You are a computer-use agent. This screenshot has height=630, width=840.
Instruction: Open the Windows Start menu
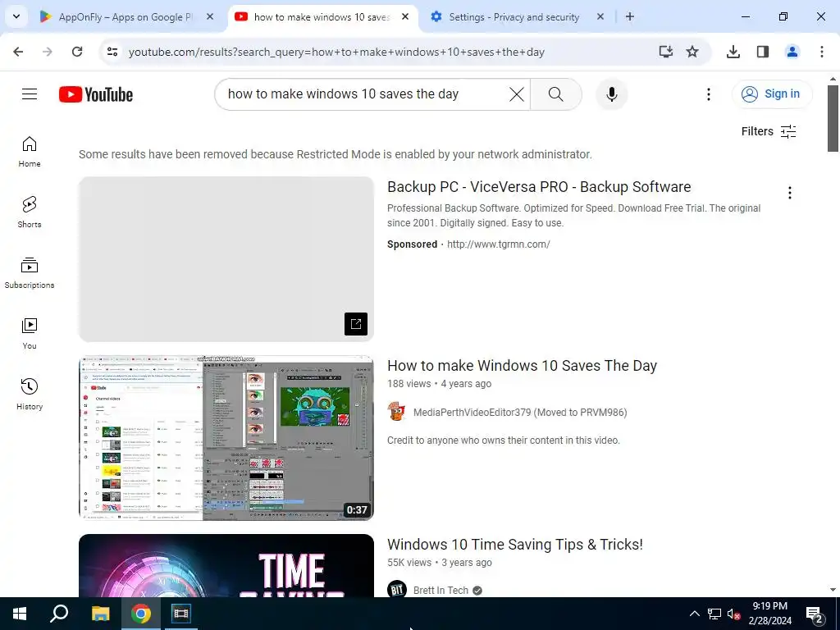[x=20, y=614]
